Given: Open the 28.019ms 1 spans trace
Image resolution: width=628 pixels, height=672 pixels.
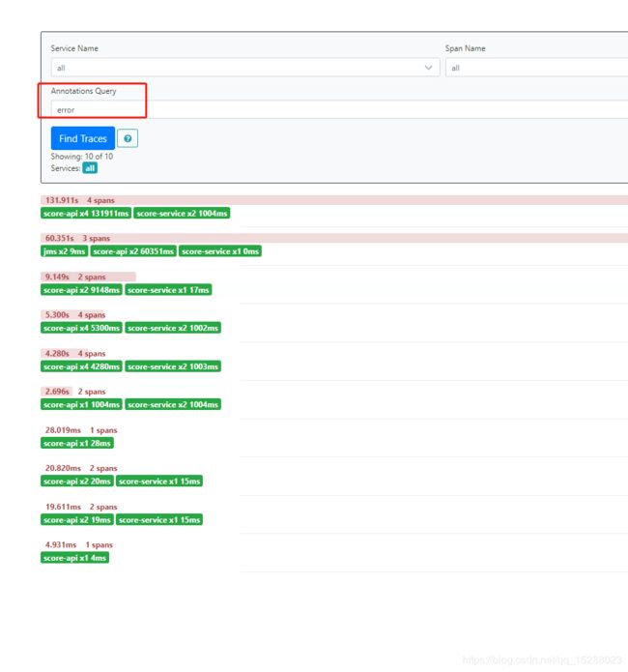Looking at the screenshot, I should 81,430.
